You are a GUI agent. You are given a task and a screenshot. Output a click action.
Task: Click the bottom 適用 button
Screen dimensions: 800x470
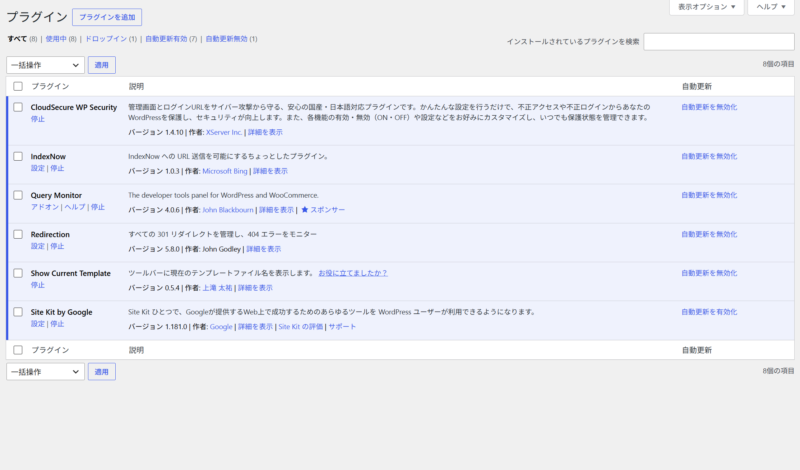click(x=102, y=372)
